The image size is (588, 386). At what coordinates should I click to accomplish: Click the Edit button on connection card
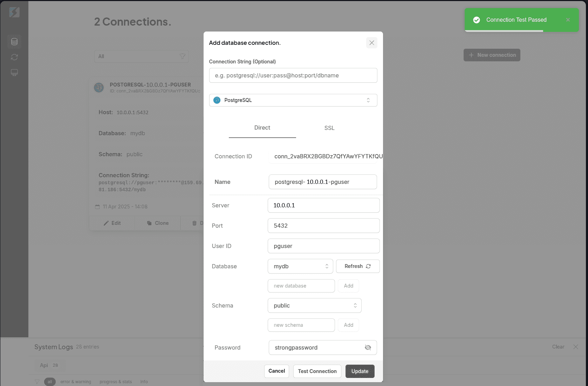pos(112,223)
